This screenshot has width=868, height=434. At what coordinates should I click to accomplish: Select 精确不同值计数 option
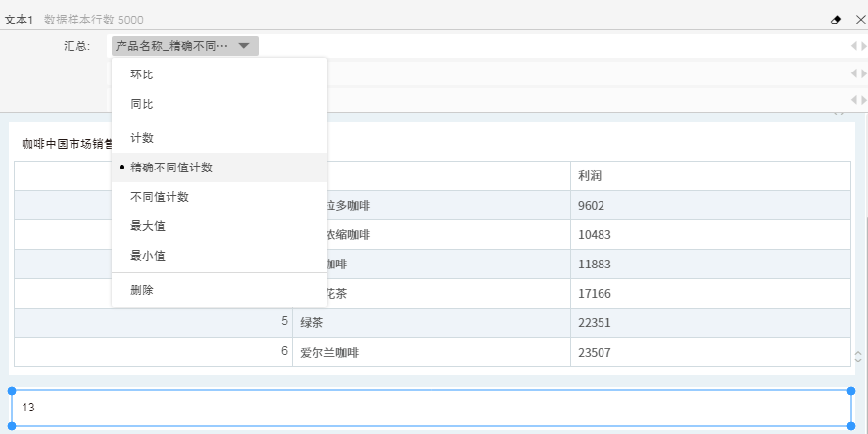pos(171,168)
